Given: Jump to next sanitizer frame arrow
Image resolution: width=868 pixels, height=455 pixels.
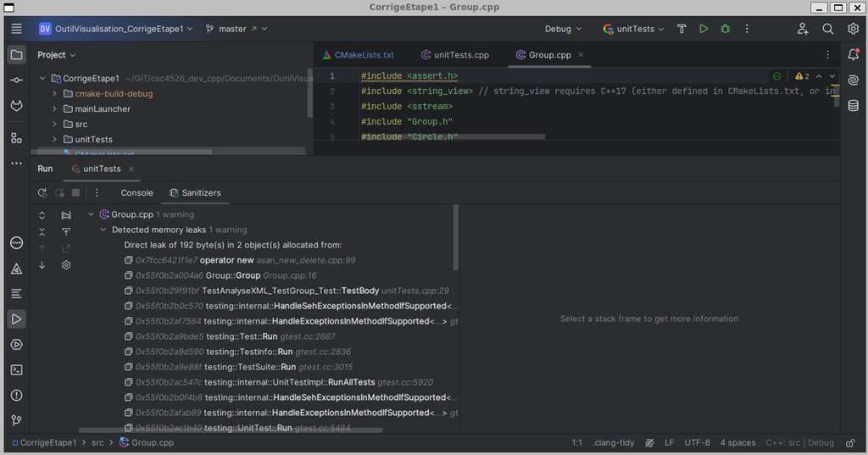Looking at the screenshot, I should click(x=42, y=265).
